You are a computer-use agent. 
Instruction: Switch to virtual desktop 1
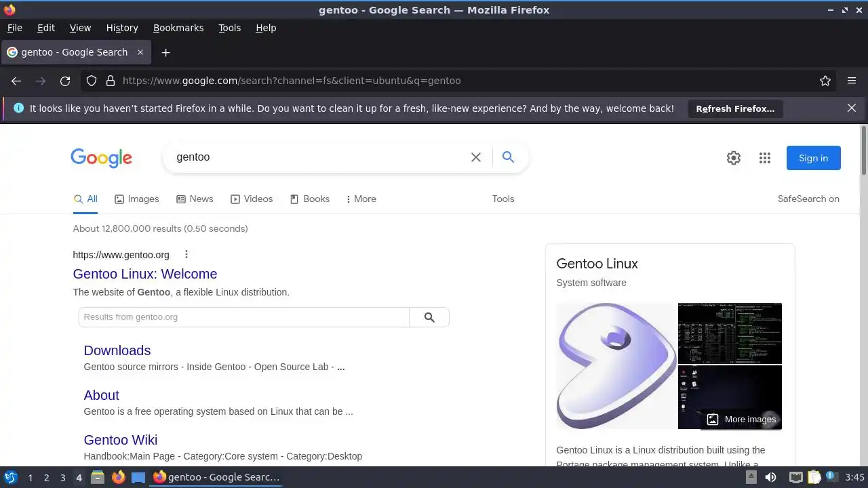click(x=30, y=478)
